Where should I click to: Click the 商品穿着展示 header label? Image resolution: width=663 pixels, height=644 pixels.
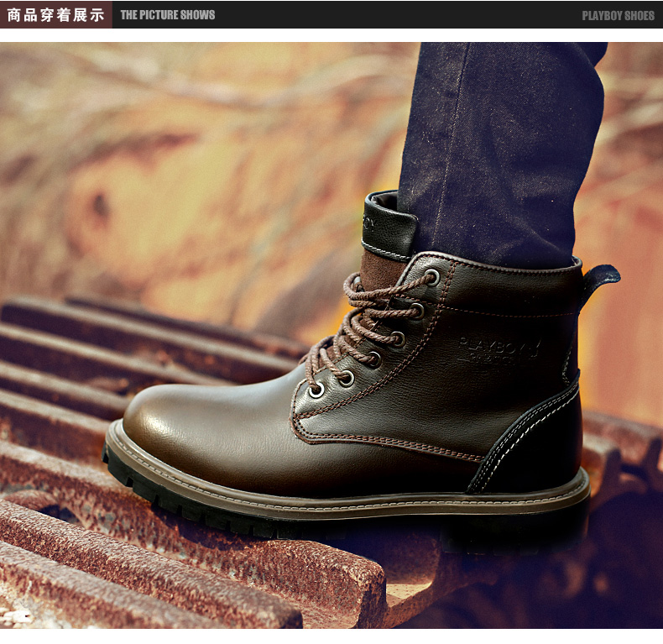(55, 14)
